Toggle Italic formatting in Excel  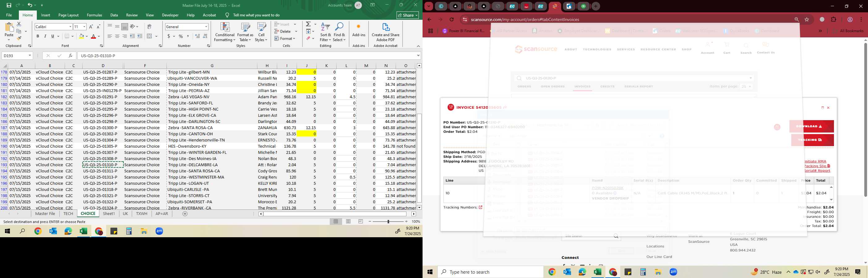tap(45, 36)
